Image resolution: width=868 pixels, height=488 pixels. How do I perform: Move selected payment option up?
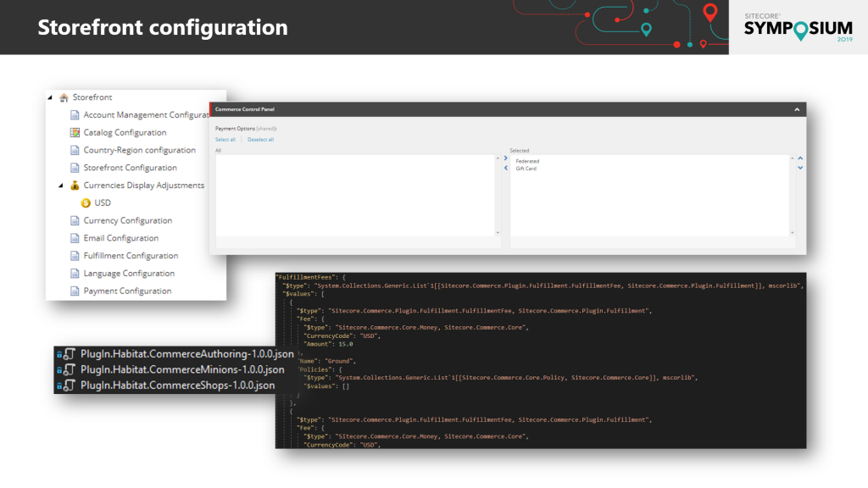coord(800,158)
